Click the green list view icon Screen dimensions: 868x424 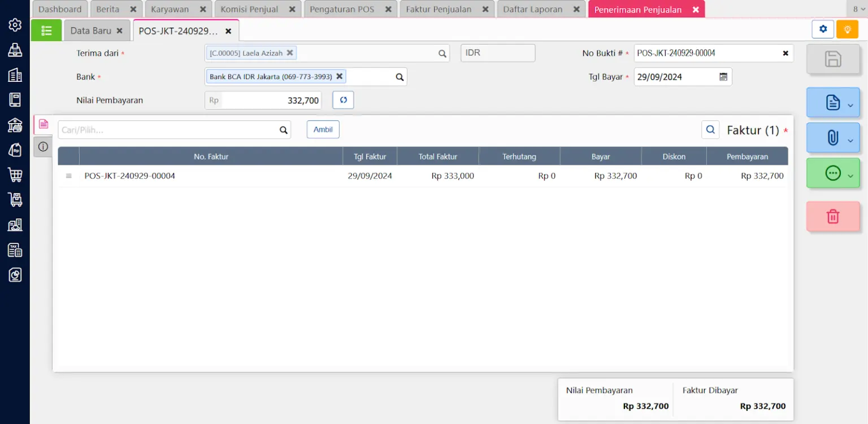46,30
